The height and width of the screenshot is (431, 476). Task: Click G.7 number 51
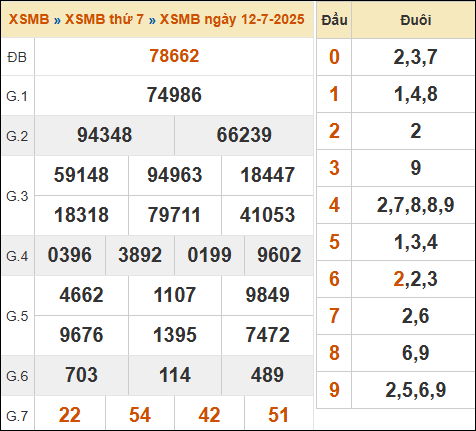[278, 415]
